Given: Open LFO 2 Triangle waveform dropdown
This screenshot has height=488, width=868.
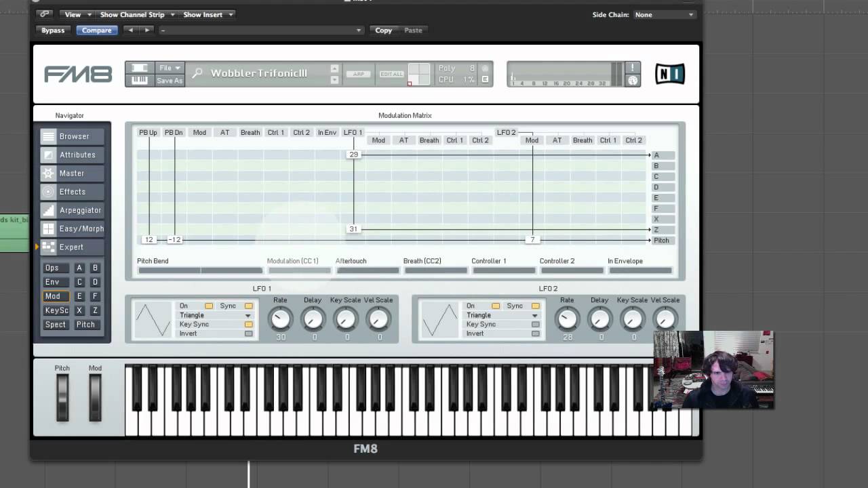Looking at the screenshot, I should pos(502,315).
